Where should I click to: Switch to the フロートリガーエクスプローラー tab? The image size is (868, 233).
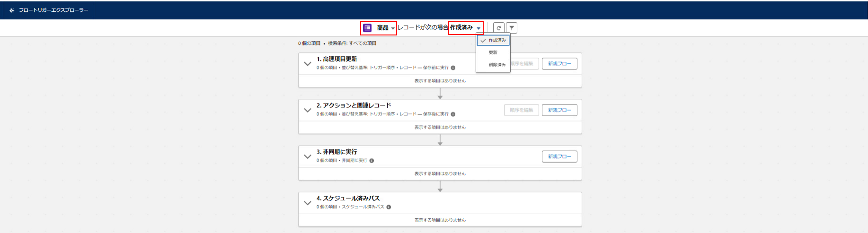point(53,10)
